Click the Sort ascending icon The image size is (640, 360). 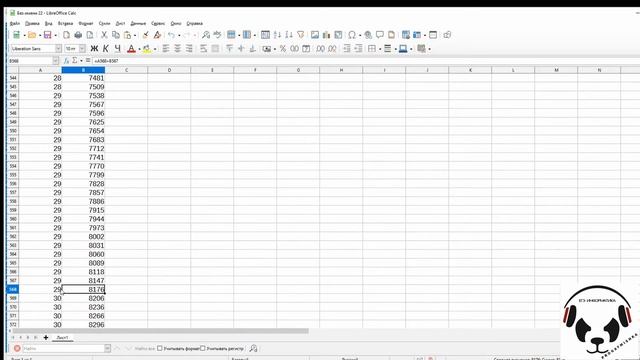pos(277,35)
